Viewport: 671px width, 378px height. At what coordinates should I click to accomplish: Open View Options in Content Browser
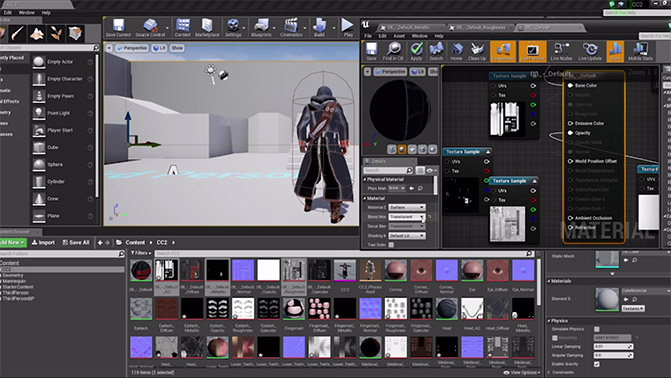click(522, 372)
